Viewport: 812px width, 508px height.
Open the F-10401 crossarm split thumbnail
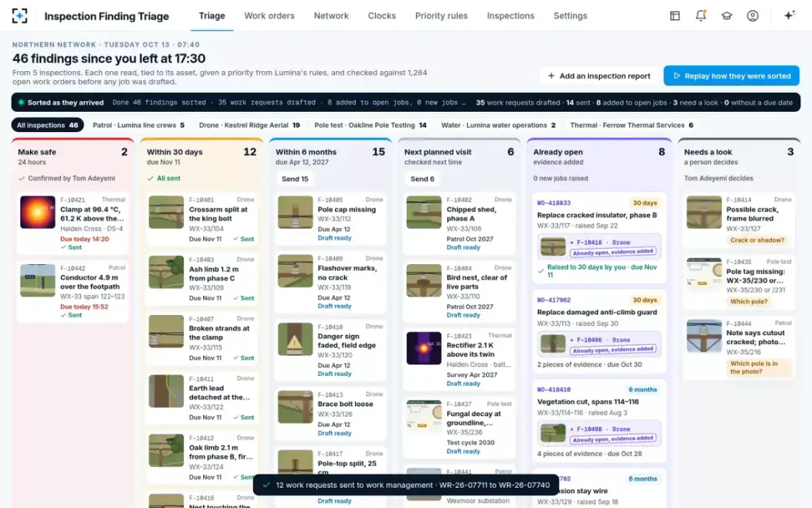pyautogui.click(x=166, y=213)
